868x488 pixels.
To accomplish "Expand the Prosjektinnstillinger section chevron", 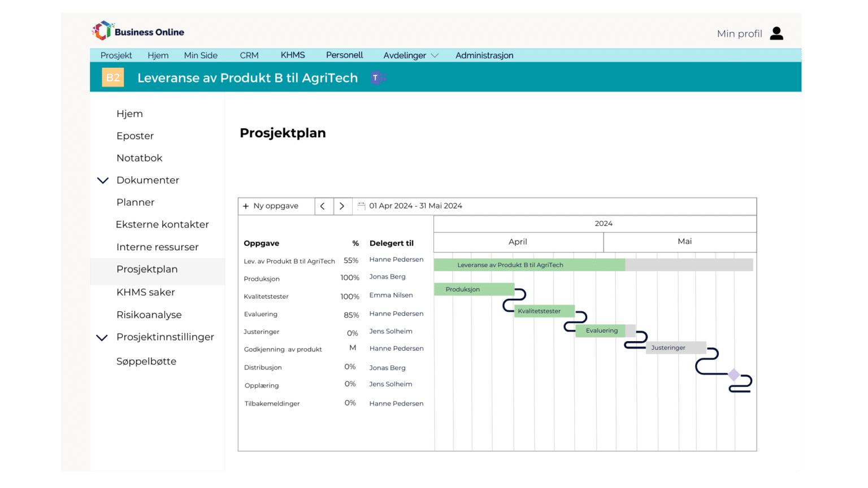I will pos(102,337).
